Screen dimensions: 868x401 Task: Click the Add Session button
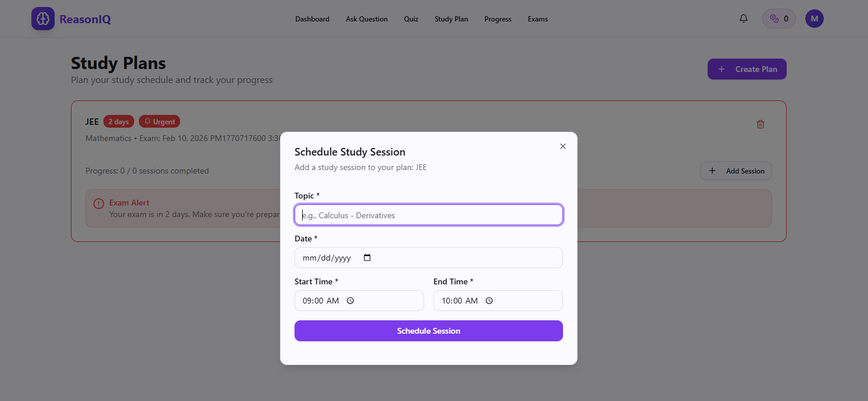[x=736, y=171]
